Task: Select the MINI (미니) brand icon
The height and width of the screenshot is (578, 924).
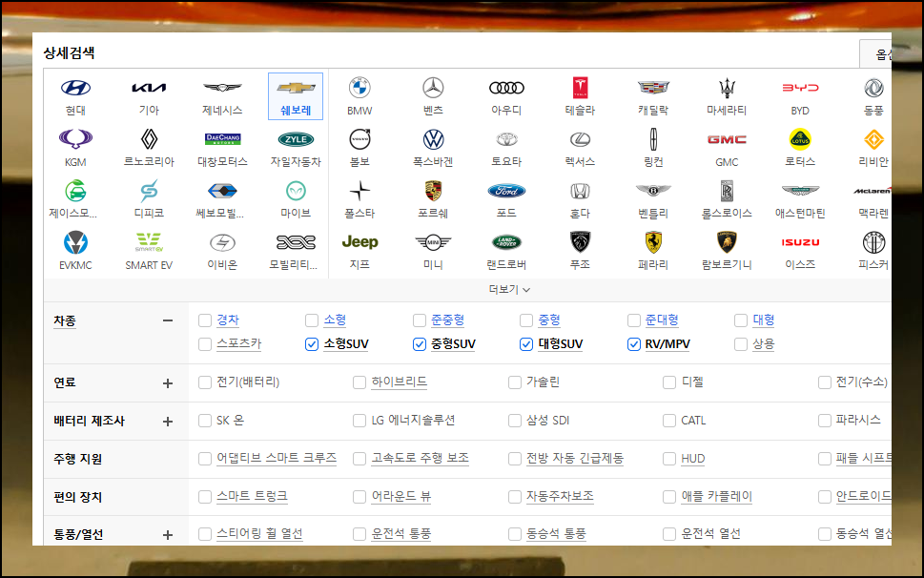Action: point(433,242)
